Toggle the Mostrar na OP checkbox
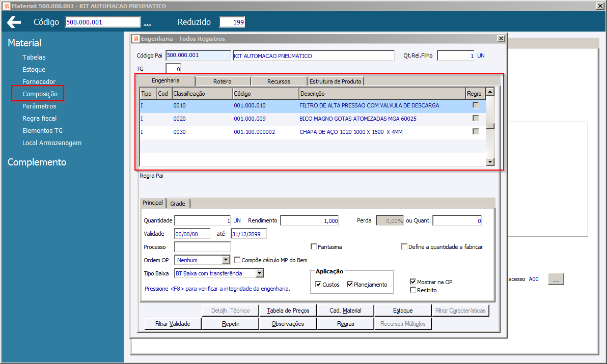The height and width of the screenshot is (364, 607). (x=413, y=282)
